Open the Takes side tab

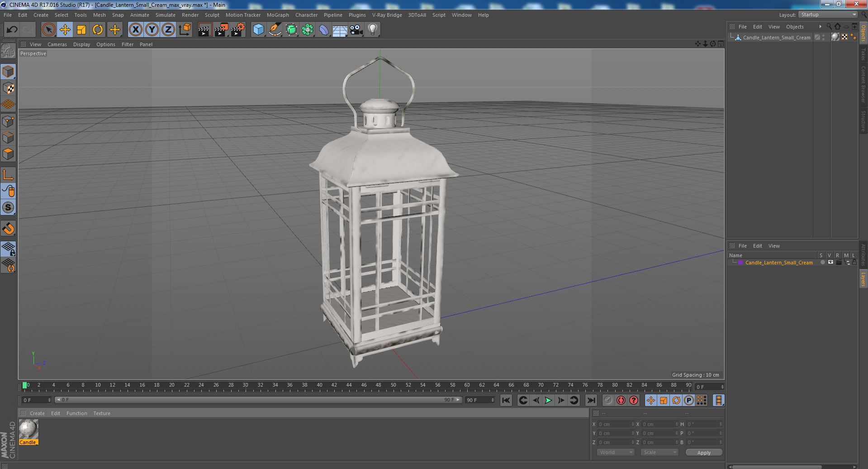863,54
